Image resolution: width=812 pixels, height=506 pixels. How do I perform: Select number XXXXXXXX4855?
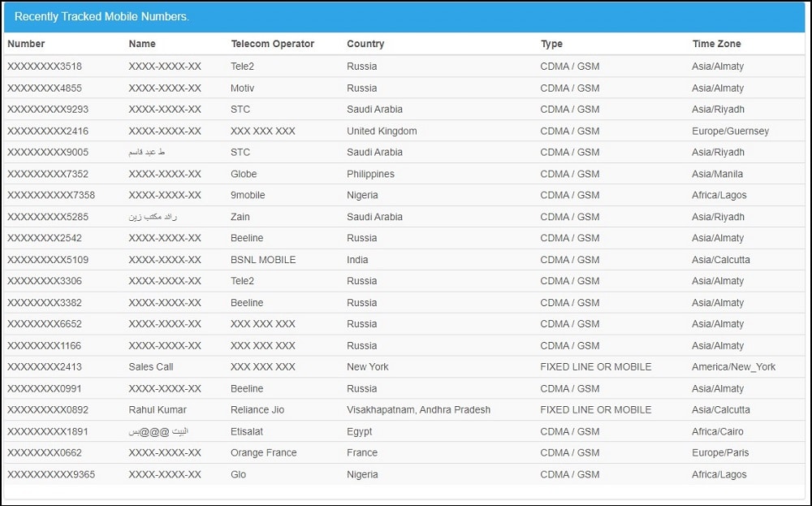pyautogui.click(x=45, y=88)
